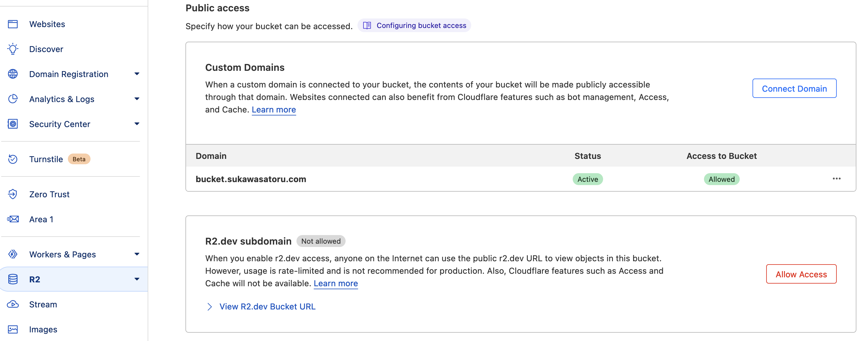The width and height of the screenshot is (868, 341).
Task: Expand Workers & Pages submenu arrow
Action: click(137, 254)
